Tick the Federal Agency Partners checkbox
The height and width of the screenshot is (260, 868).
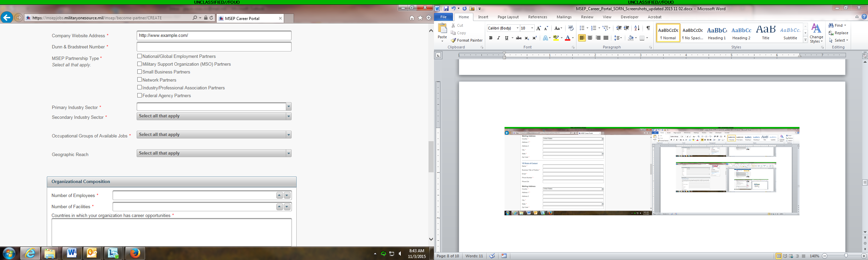pyautogui.click(x=139, y=95)
